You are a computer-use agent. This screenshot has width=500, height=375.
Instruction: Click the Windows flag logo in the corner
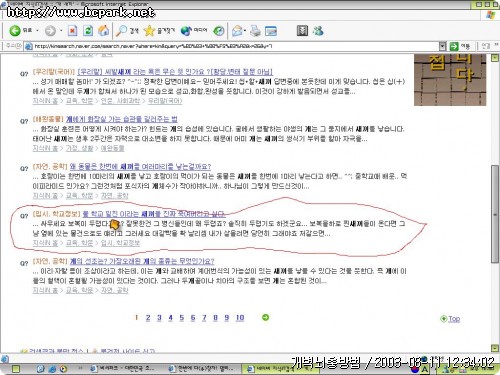[490, 15]
